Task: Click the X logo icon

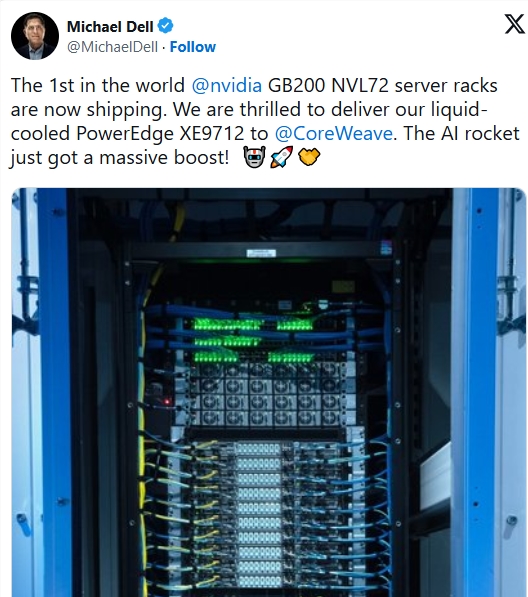Action: [514, 24]
